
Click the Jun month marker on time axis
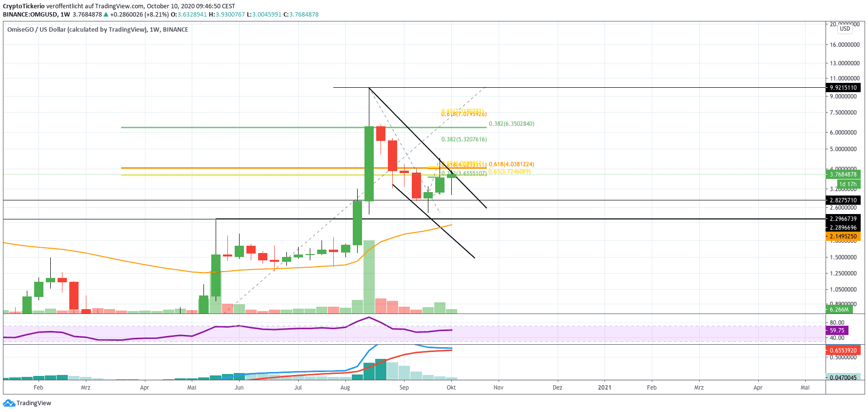[x=239, y=388]
